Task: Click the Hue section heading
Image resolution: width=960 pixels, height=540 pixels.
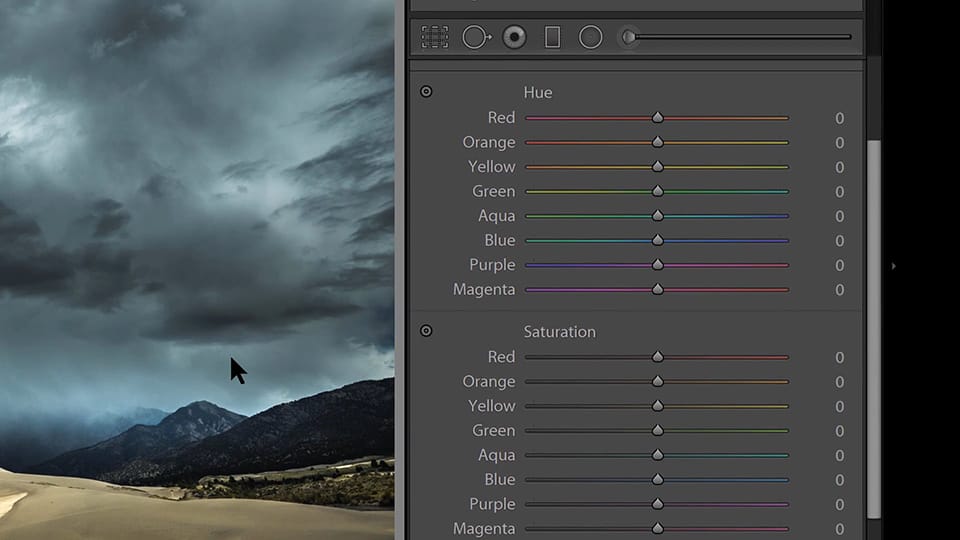Action: point(538,92)
